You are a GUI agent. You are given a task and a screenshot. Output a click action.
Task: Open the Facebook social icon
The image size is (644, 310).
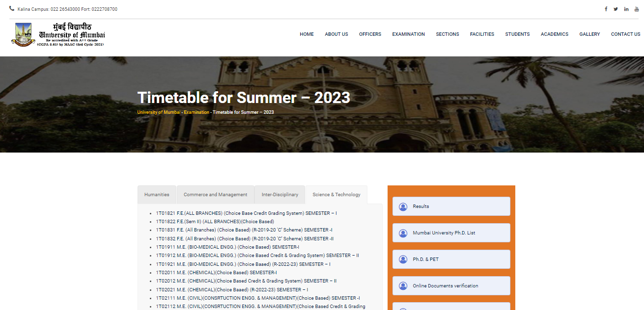click(606, 9)
